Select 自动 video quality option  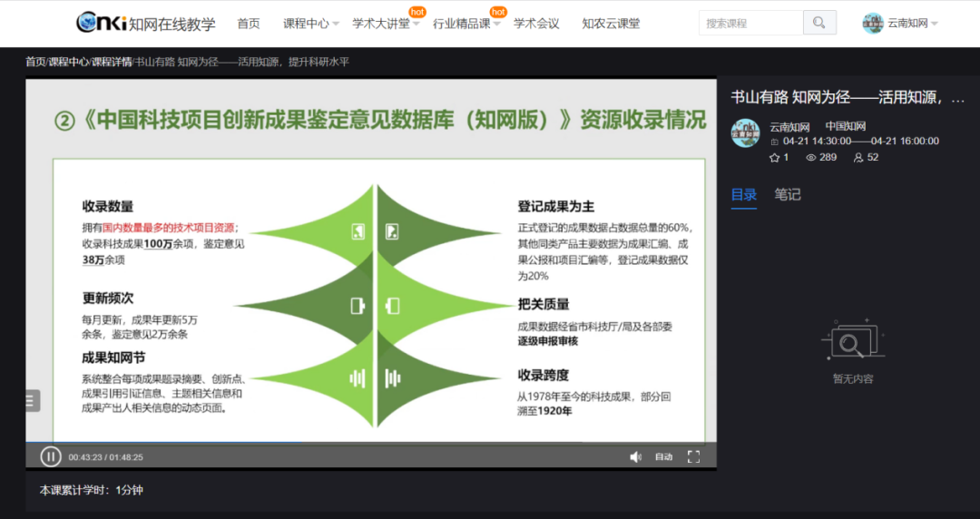(x=663, y=457)
